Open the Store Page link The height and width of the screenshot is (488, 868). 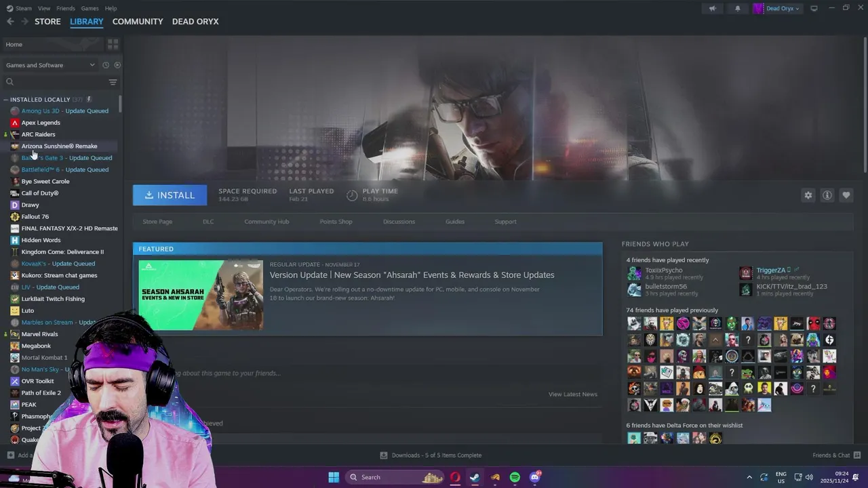tap(157, 222)
